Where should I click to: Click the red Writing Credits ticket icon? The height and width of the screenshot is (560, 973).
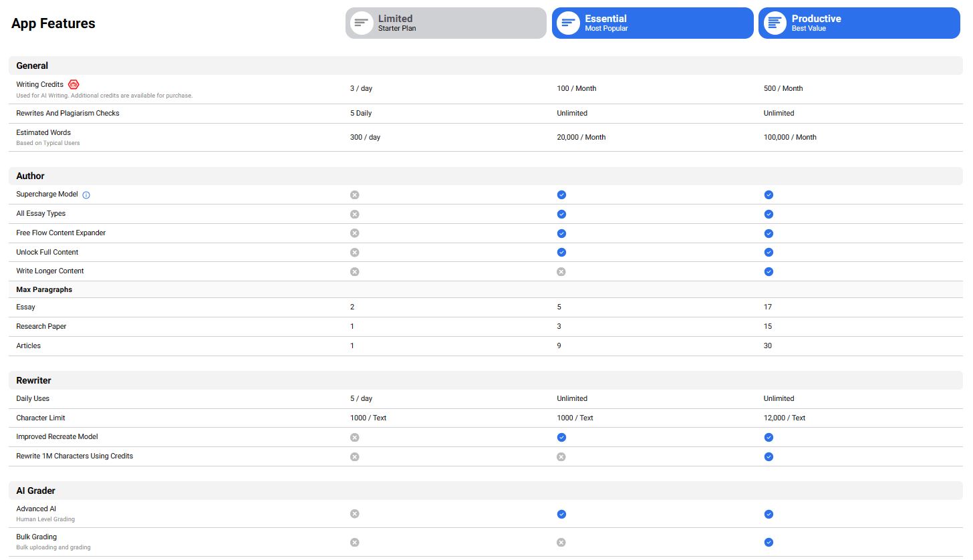74,84
